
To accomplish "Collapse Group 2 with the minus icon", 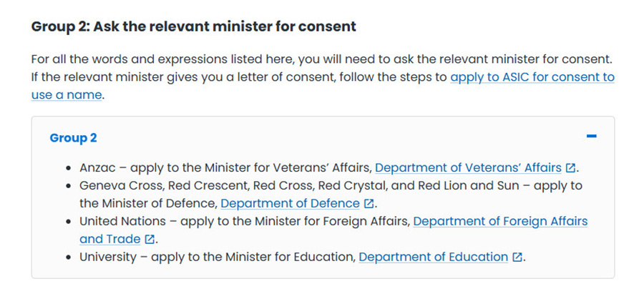I will click(x=592, y=137).
